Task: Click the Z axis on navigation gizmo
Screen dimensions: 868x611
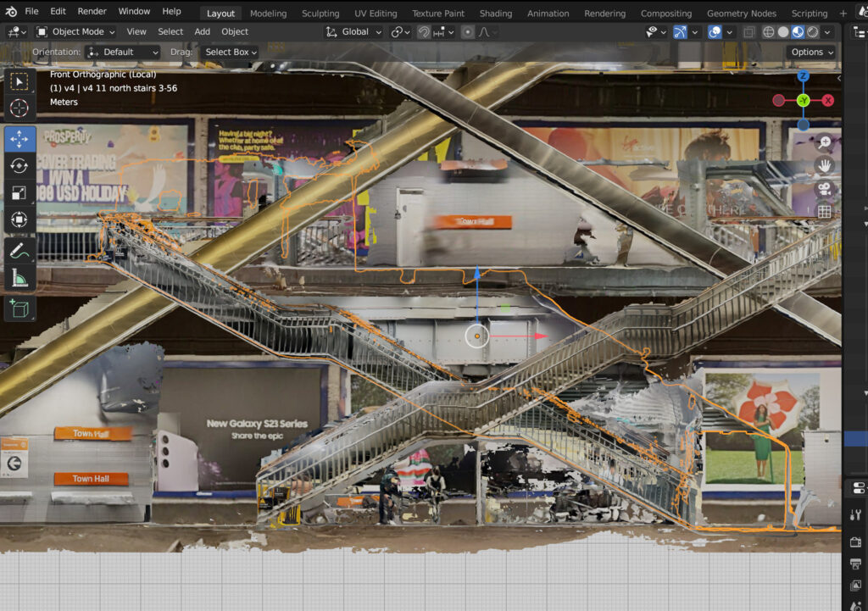Action: 804,75
